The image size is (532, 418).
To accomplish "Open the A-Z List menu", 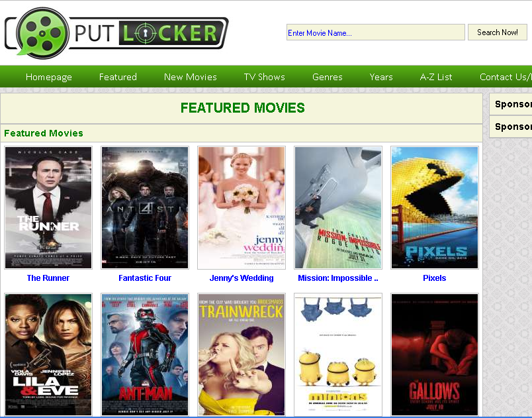I will [x=436, y=77].
